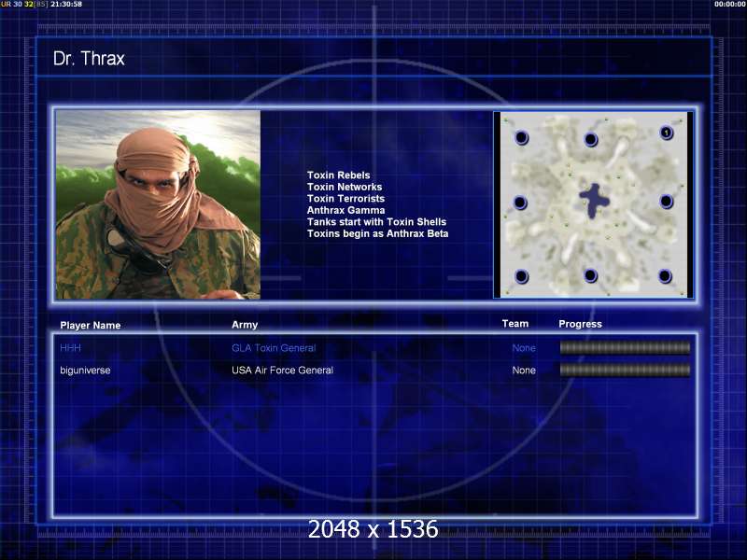Click the HHH loading progress bar
The width and height of the screenshot is (747, 560).
pyautogui.click(x=625, y=348)
